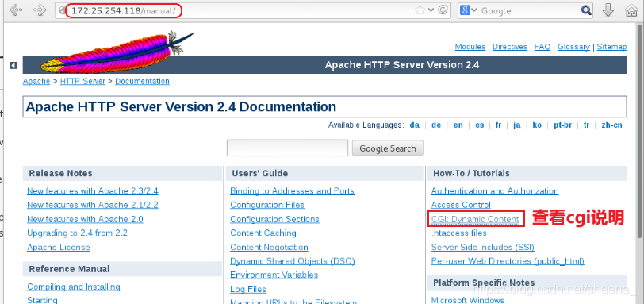Open the Modules link

coord(470,47)
